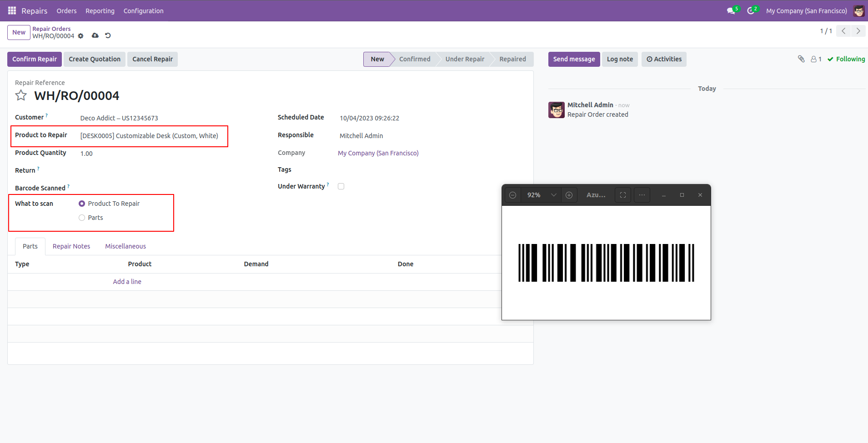
Task: Switch to Repair Notes tab
Action: pyautogui.click(x=71, y=246)
